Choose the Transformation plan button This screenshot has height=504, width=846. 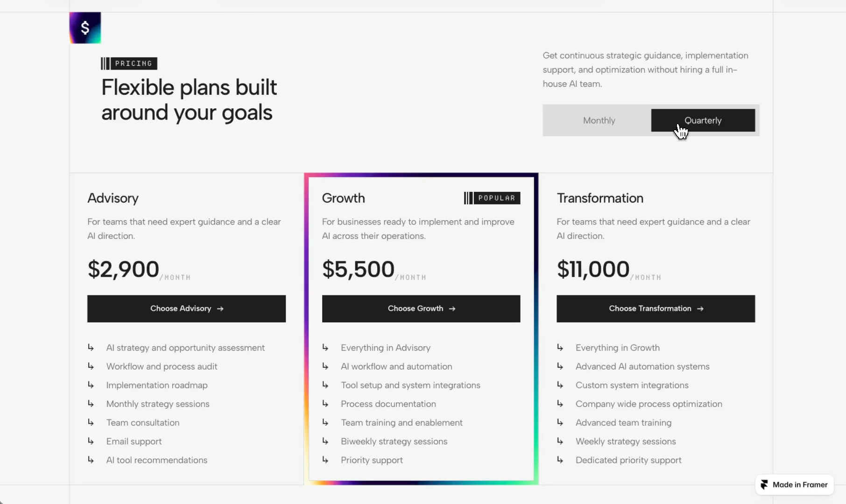pos(656,308)
